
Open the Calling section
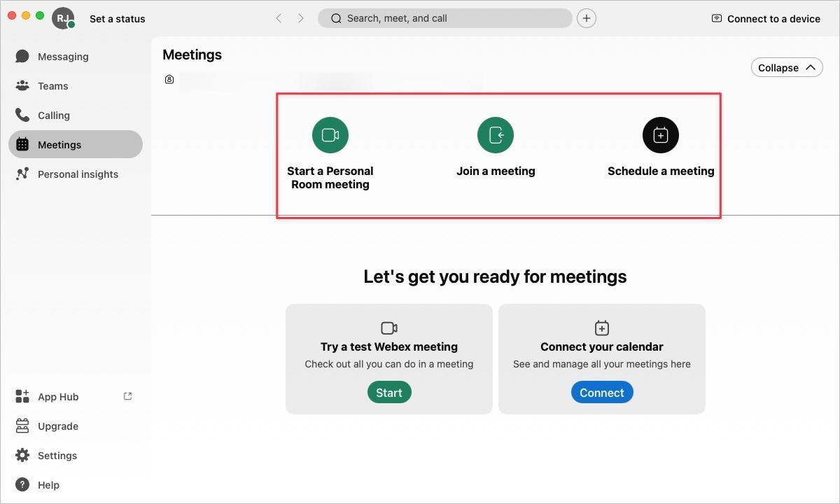(x=53, y=115)
